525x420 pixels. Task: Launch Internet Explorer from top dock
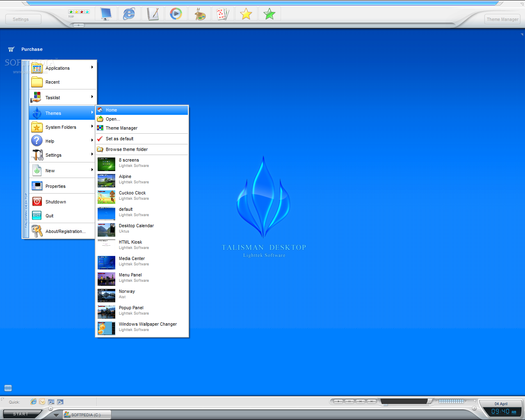pos(129,14)
